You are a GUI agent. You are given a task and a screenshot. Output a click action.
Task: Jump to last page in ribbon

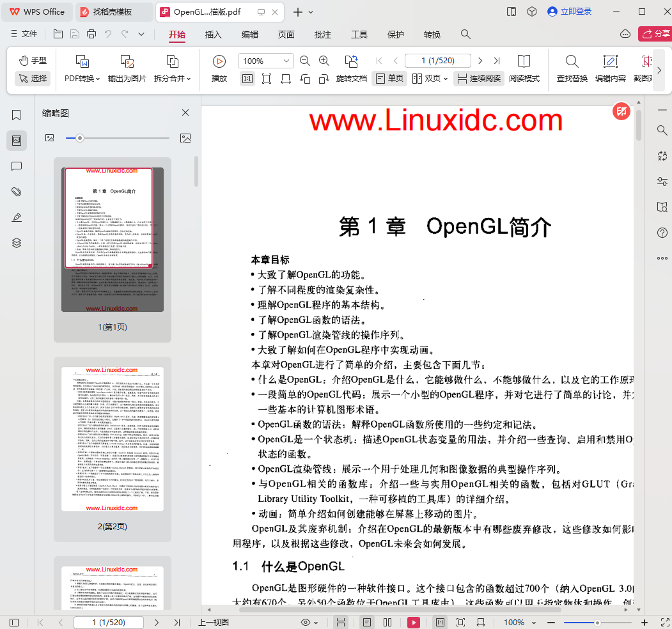497,61
